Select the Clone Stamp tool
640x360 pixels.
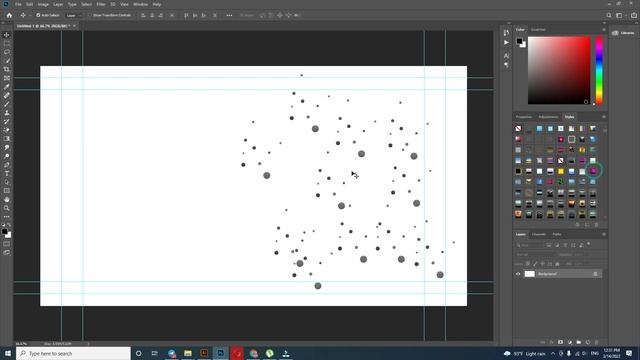[x=7, y=113]
